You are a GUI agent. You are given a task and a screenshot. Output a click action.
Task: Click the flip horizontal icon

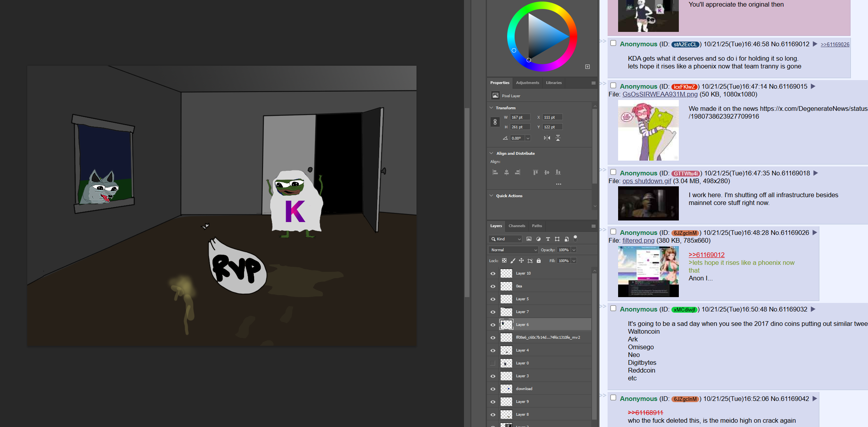(x=547, y=138)
